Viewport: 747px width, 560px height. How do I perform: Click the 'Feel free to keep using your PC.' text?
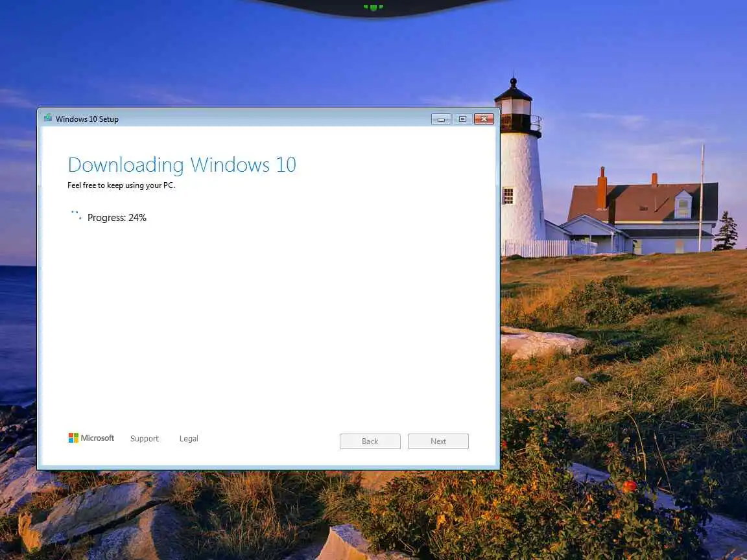[x=121, y=185]
